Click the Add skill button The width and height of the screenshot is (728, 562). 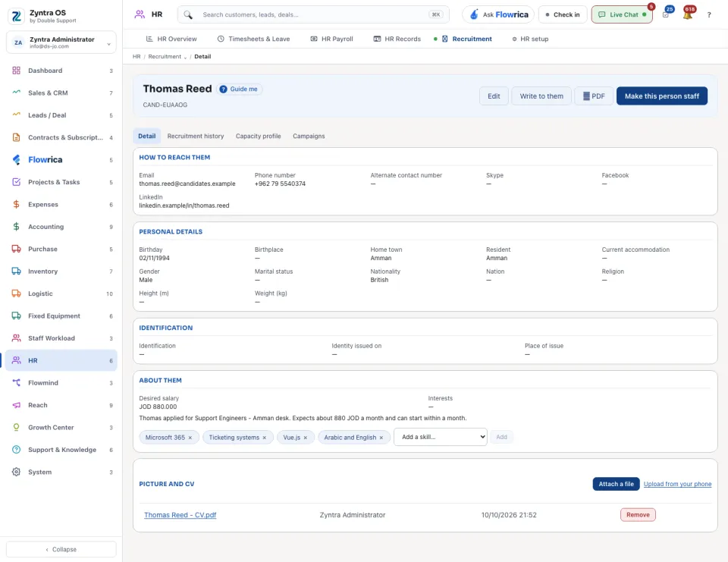click(x=501, y=437)
